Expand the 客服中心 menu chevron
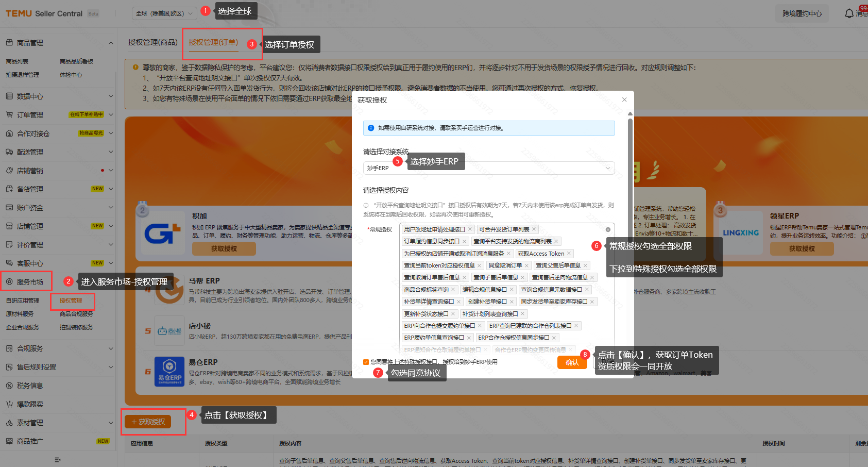 [111, 263]
